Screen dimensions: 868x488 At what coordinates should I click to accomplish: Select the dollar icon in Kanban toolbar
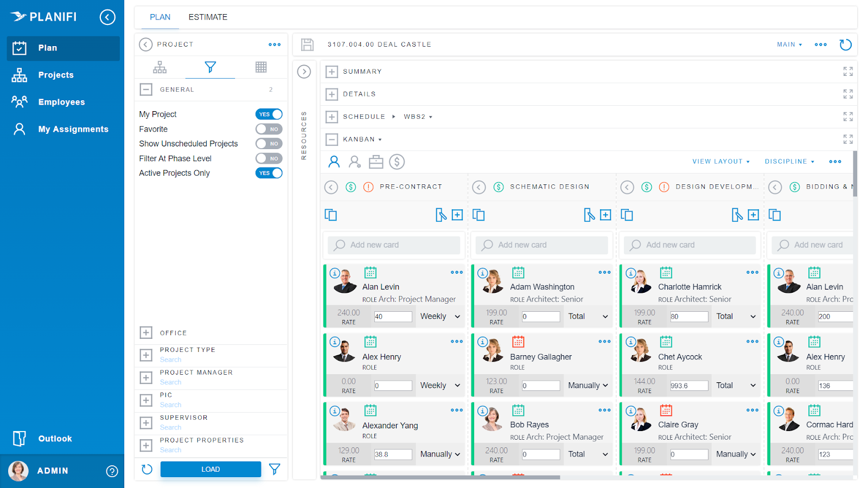tap(397, 162)
